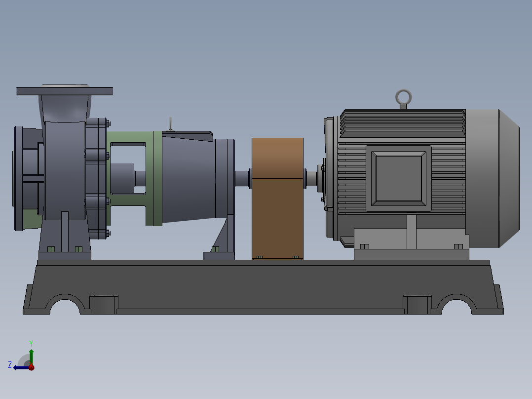
Task: Select the motor fan cover
Action: point(492,178)
